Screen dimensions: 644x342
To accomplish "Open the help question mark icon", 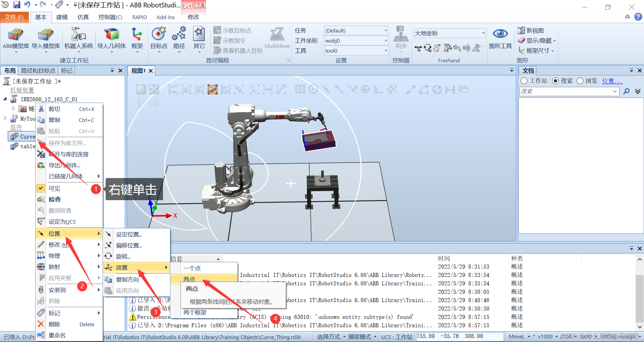I will pyautogui.click(x=638, y=17).
